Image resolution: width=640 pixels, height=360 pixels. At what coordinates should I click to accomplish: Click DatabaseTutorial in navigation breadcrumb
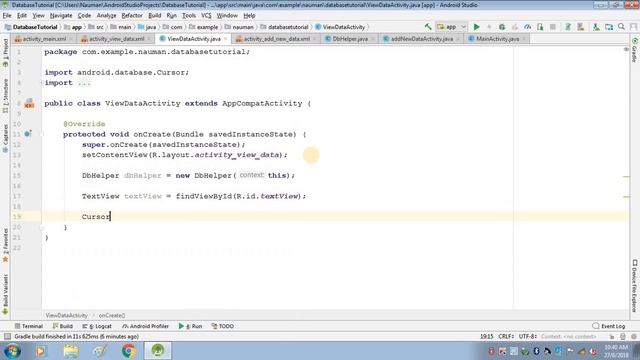(x=31, y=27)
